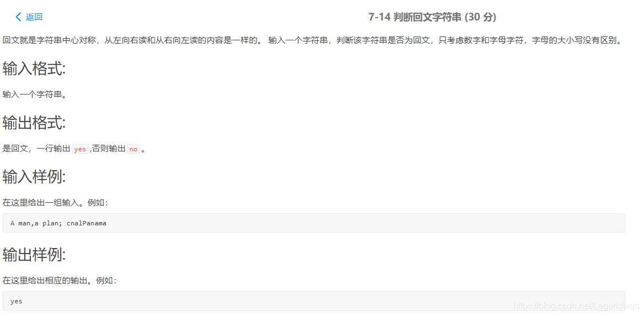This screenshot has width=644, height=316.
Task: Click the sample input code block
Action: (314, 223)
